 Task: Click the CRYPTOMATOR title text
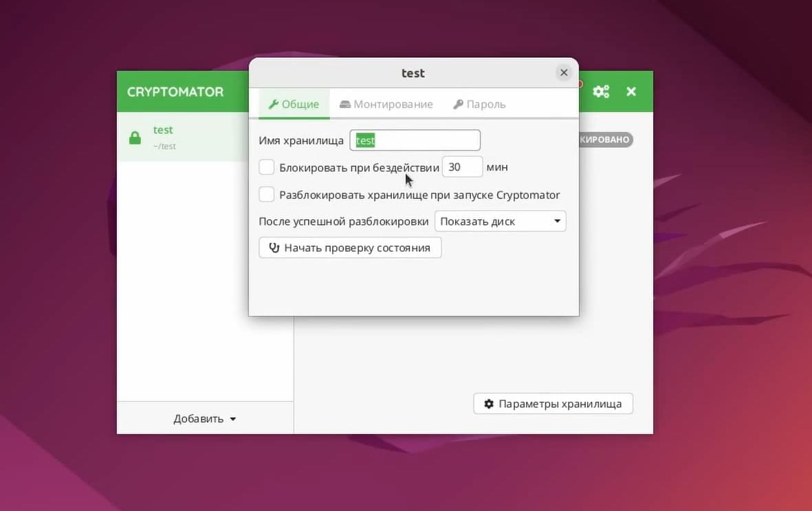coord(175,91)
